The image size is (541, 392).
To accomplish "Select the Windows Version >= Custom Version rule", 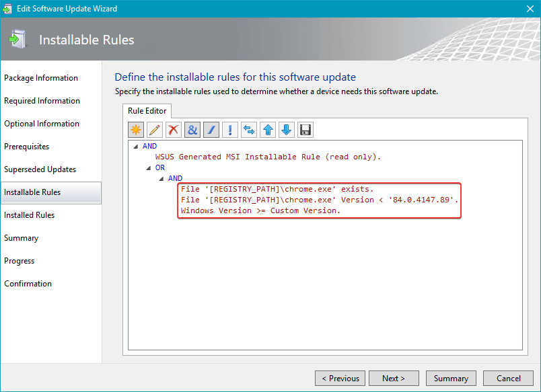I will (260, 210).
